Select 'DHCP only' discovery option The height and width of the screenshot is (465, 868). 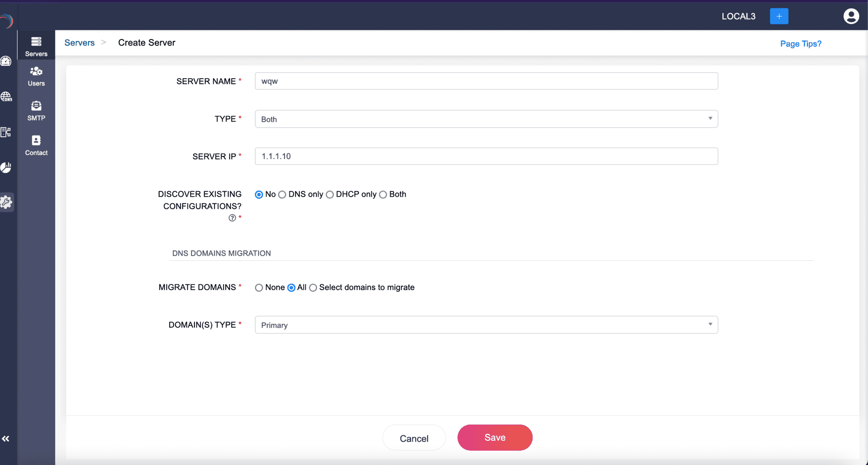(330, 195)
